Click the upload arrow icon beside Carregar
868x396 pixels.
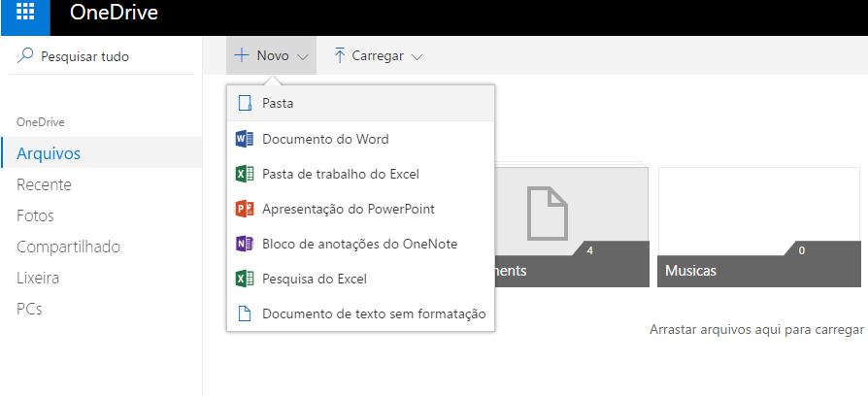click(x=340, y=56)
